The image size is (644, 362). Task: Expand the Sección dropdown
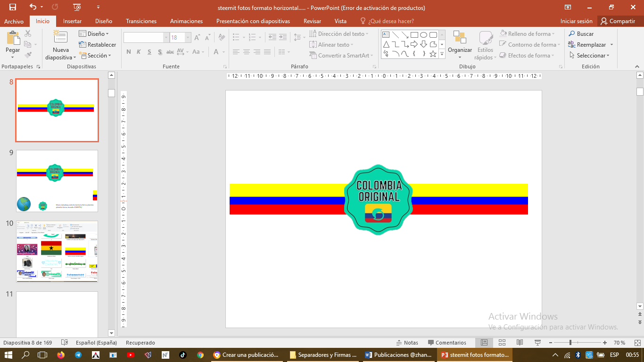[95, 56]
